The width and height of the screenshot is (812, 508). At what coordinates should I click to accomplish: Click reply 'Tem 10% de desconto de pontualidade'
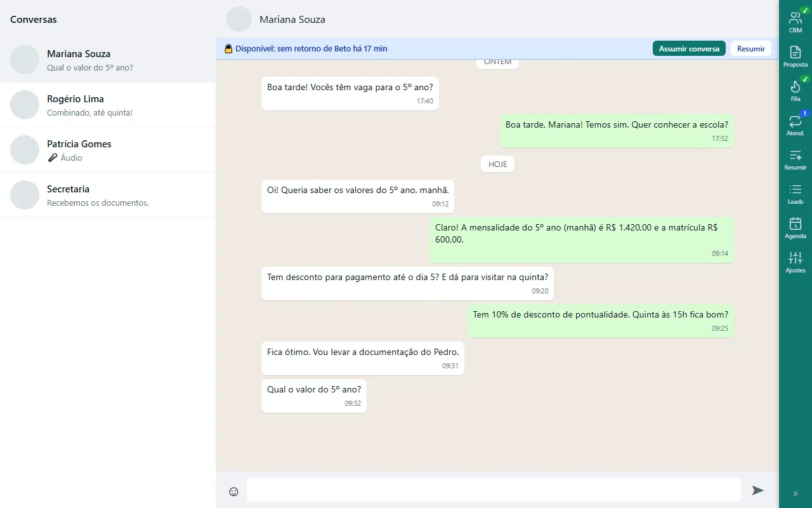[x=600, y=321]
